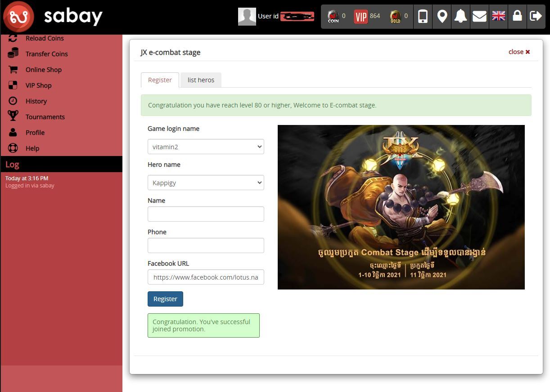
Task: Open the envelope messages icon
Action: click(x=479, y=17)
